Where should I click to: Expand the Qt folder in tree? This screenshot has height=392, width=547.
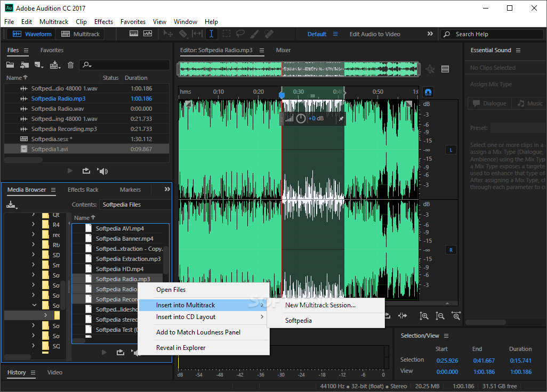[x=34, y=214]
